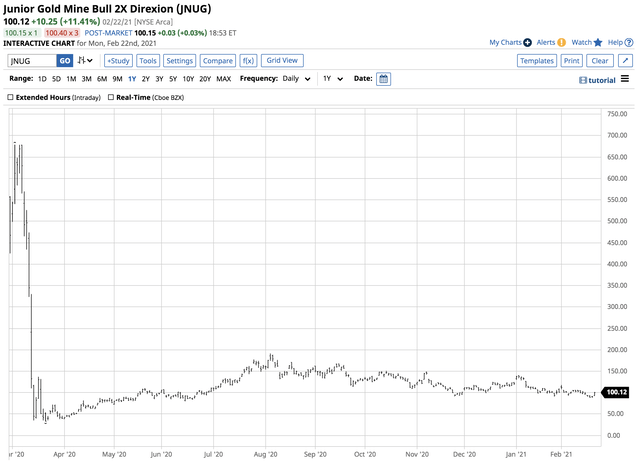Open the Frequency Daily dropdown
This screenshot has height=464, width=640.
click(x=296, y=79)
